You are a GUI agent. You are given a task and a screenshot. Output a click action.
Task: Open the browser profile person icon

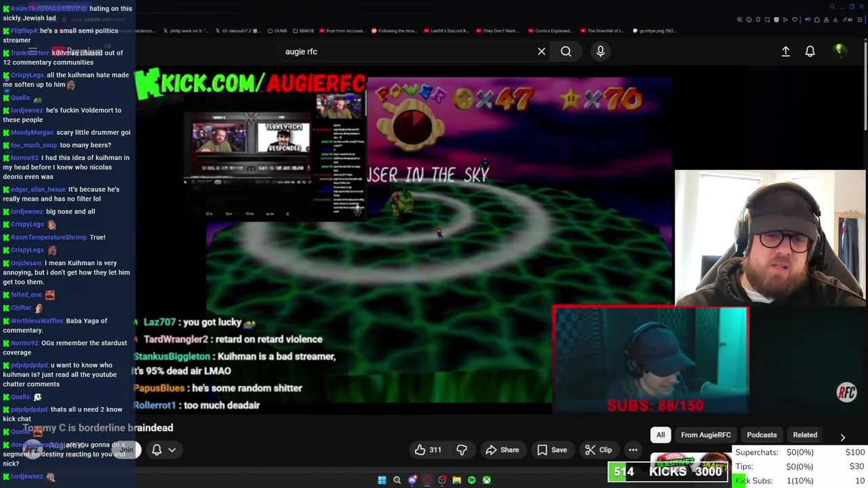[x=826, y=20]
